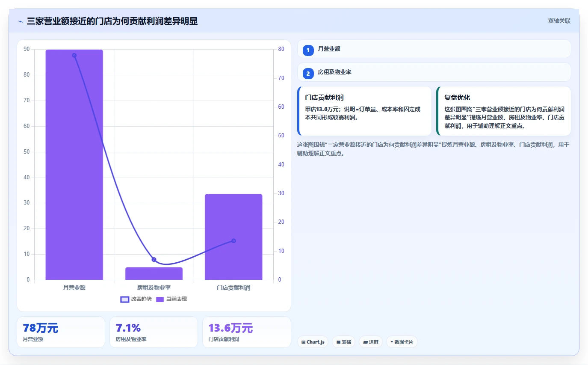
Task: Click the 月营业额 x-axis label
Action: [x=74, y=288]
